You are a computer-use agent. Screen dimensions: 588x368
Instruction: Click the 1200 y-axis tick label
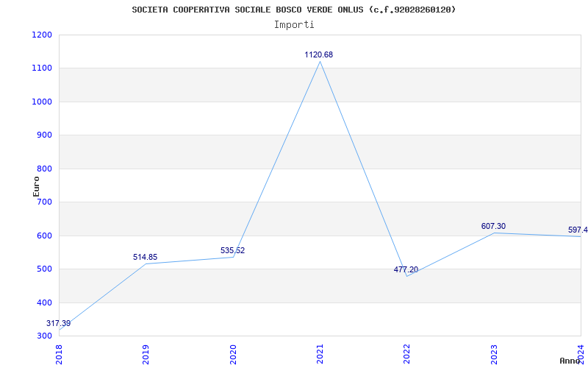42,35
